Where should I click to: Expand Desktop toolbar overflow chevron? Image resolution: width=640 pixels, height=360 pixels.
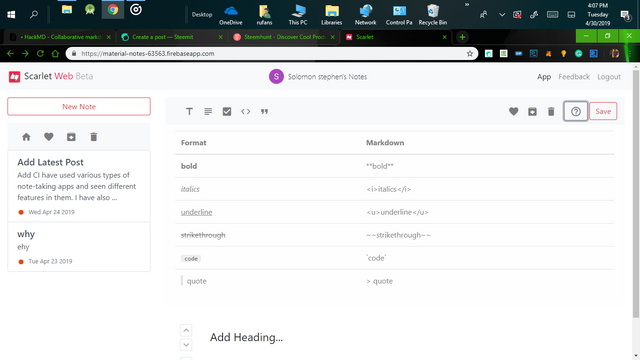[467, 5]
